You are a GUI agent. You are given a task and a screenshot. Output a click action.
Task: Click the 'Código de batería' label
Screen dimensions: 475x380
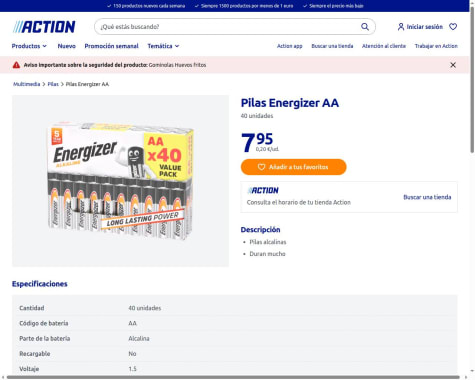tap(44, 323)
